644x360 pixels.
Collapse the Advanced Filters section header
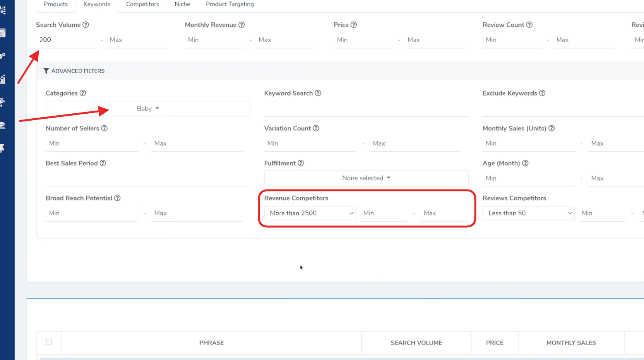74,71
